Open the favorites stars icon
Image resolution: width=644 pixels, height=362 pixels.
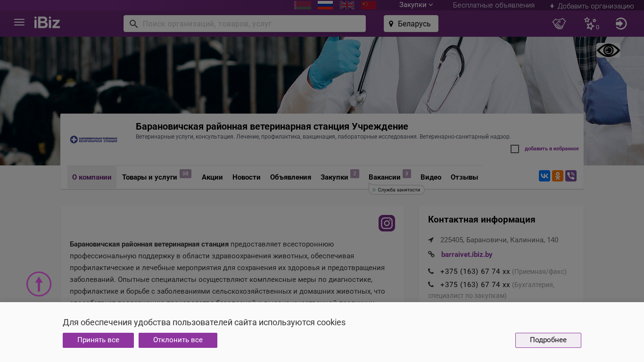[x=591, y=24]
